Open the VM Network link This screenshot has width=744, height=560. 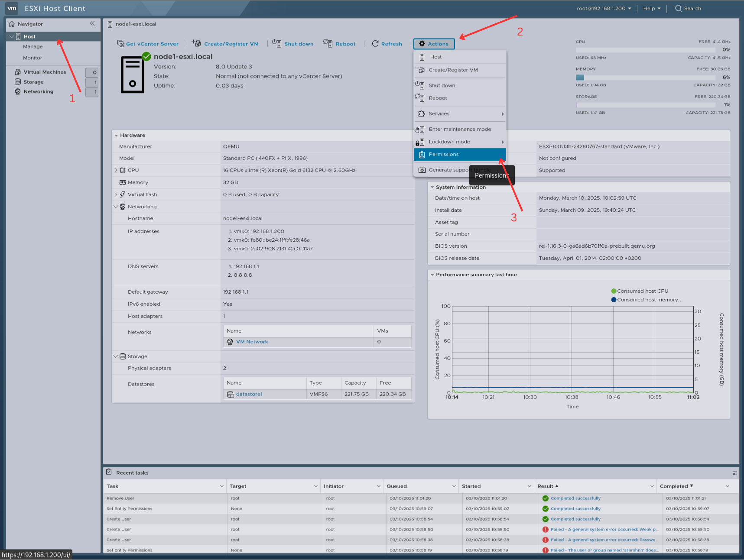pos(252,342)
